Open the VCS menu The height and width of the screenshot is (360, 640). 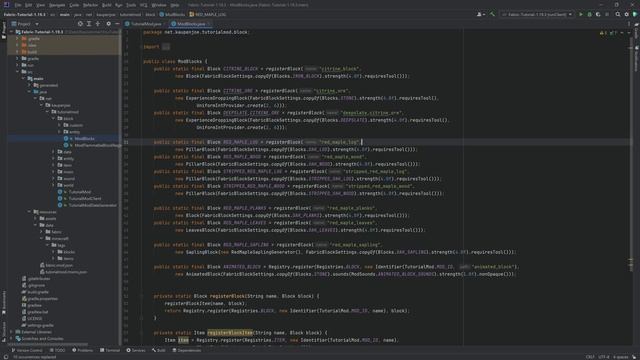click(x=144, y=5)
